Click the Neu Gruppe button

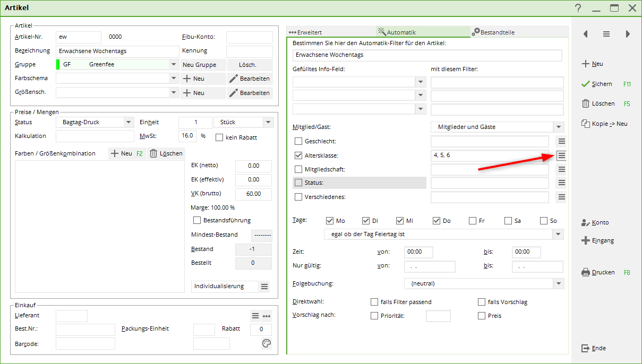[x=199, y=65]
